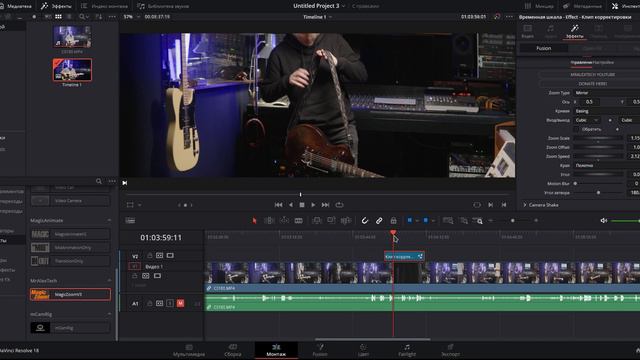Image resolution: width=640 pixels, height=360 pixels.
Task: Select the arrow selection mode tool
Action: pyautogui.click(x=254, y=220)
